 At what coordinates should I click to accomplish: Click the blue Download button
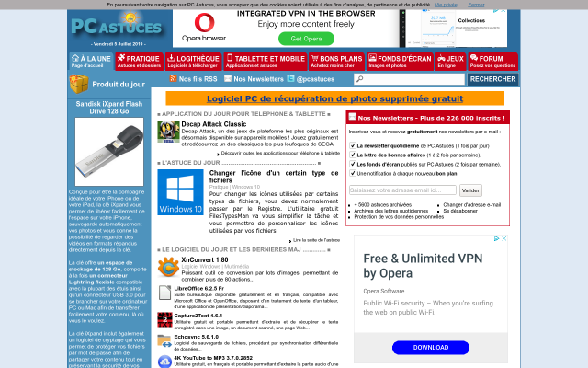pyautogui.click(x=431, y=348)
